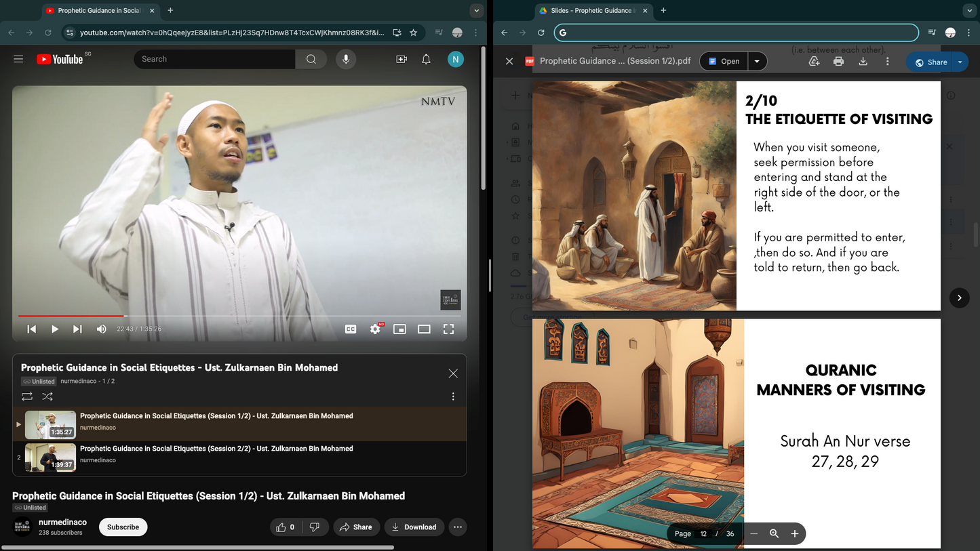Mute the video volume
The height and width of the screenshot is (551, 980).
[x=101, y=329]
